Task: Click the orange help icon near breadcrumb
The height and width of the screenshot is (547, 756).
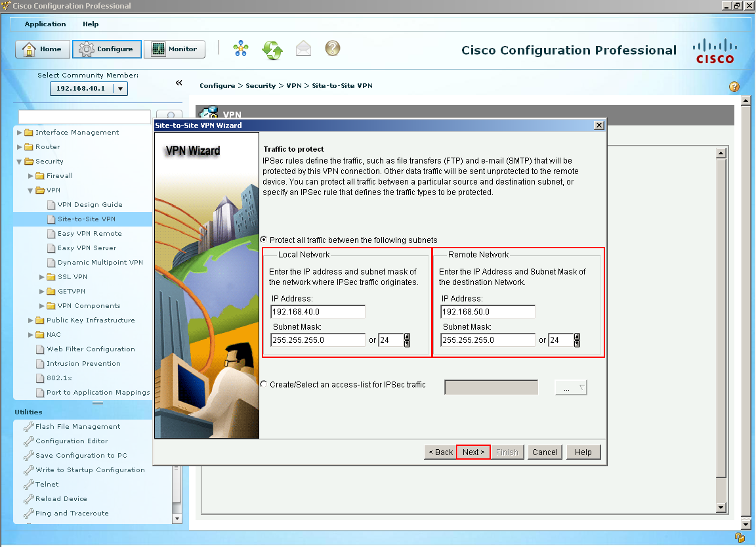Action: pos(734,86)
